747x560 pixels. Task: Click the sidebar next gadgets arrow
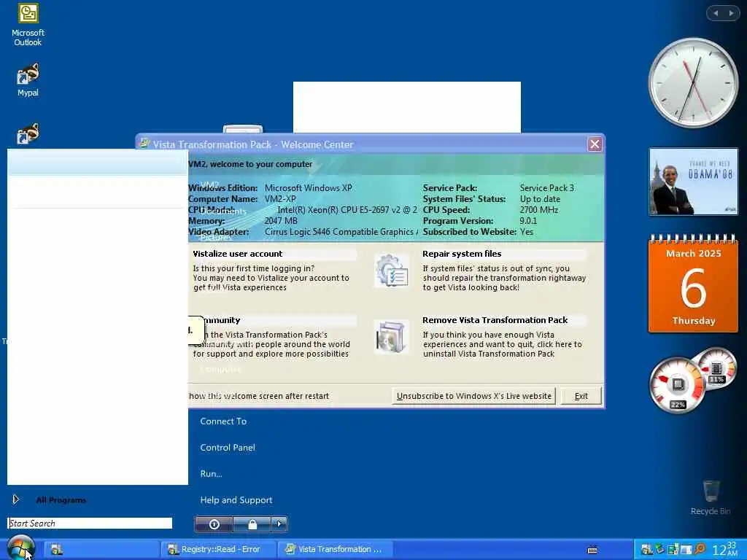click(x=731, y=13)
